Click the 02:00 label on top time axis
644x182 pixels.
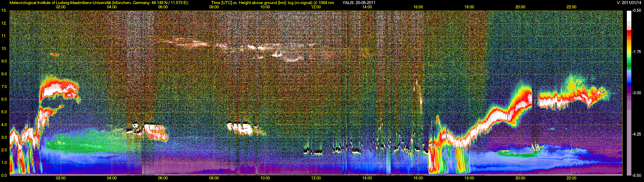61,7
